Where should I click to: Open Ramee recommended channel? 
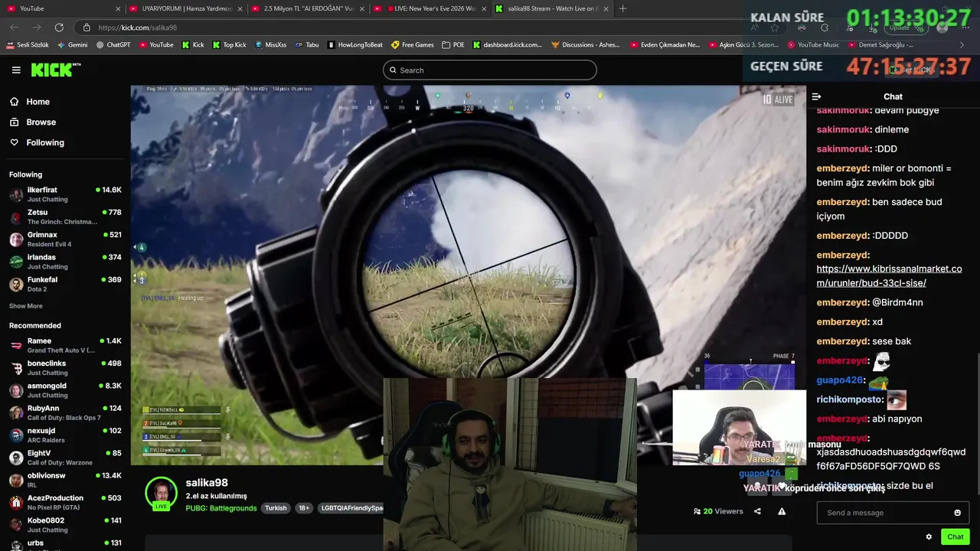click(x=65, y=345)
